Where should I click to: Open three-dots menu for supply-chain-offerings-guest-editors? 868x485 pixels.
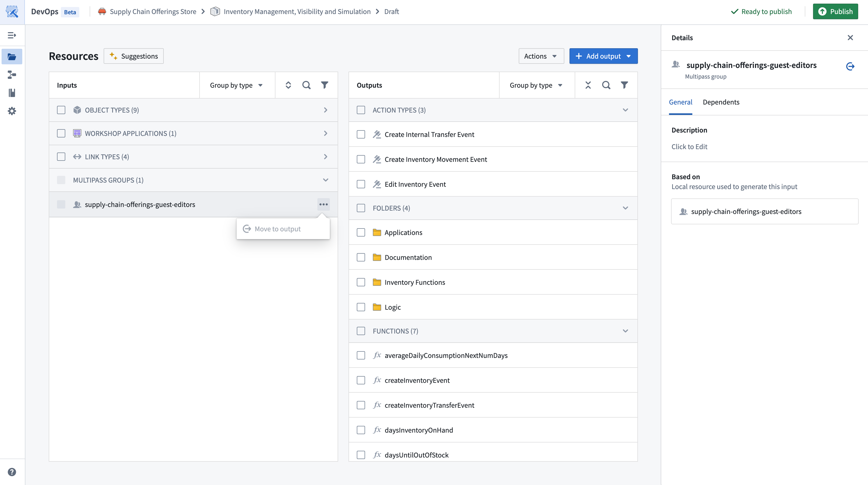(x=323, y=204)
